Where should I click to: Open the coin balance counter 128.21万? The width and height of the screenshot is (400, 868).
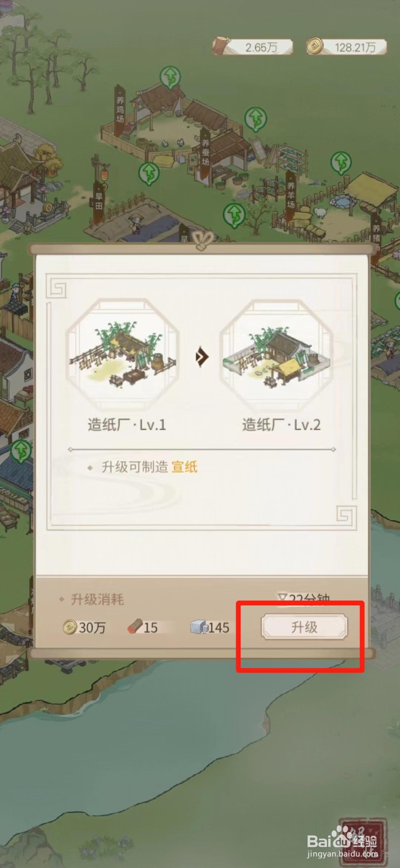pyautogui.click(x=347, y=47)
